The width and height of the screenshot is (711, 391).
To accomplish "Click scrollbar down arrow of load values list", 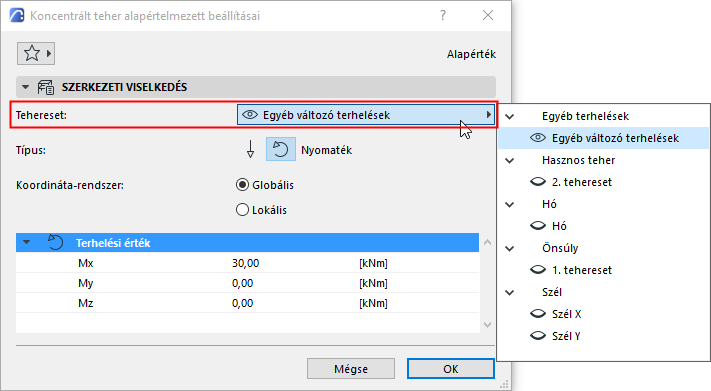I will click(x=487, y=325).
